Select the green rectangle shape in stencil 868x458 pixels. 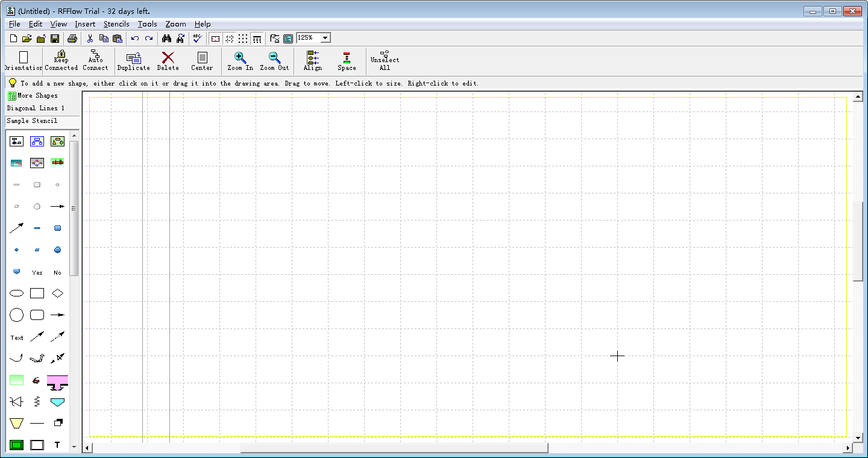click(17, 380)
